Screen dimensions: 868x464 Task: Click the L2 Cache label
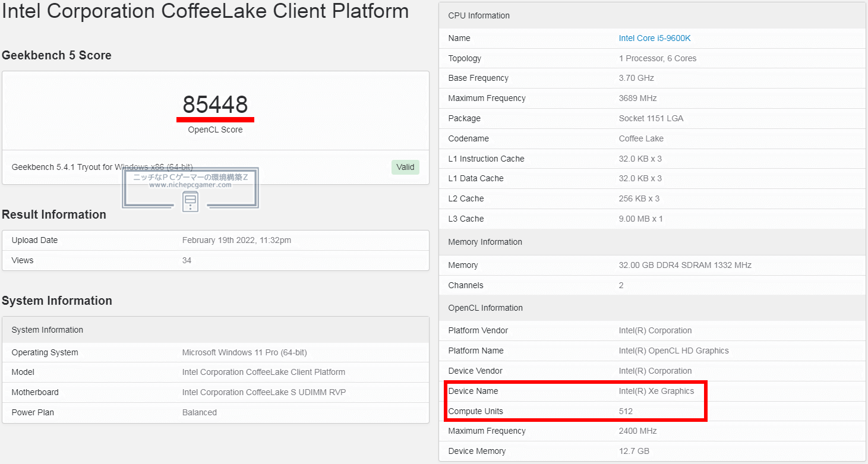tap(466, 198)
